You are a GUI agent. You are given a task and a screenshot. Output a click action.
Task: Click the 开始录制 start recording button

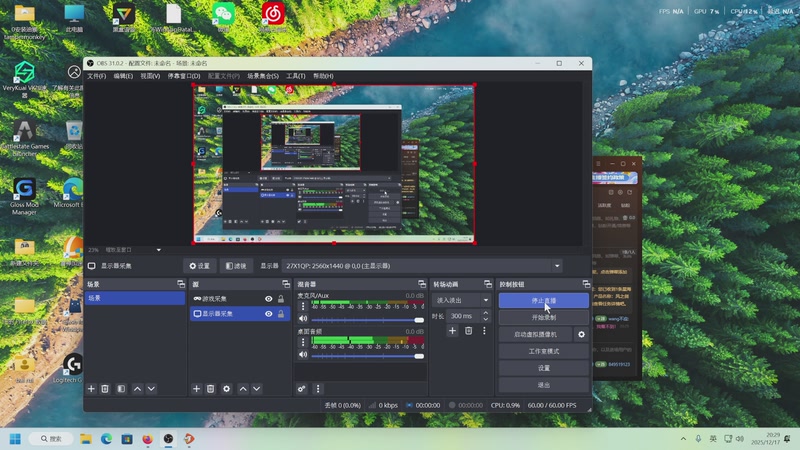point(543,317)
